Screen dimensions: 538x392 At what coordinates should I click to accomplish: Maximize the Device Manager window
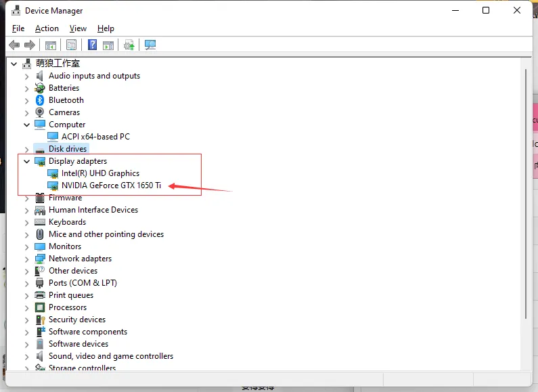coord(486,10)
